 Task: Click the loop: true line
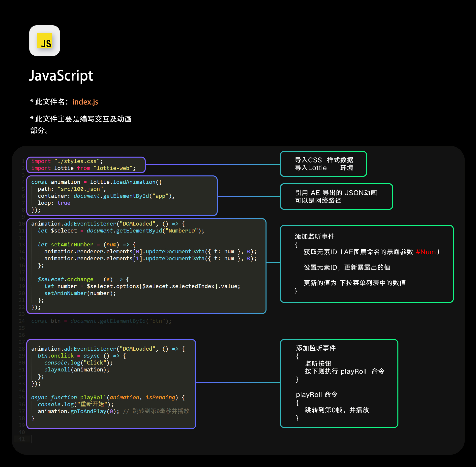[x=54, y=203]
